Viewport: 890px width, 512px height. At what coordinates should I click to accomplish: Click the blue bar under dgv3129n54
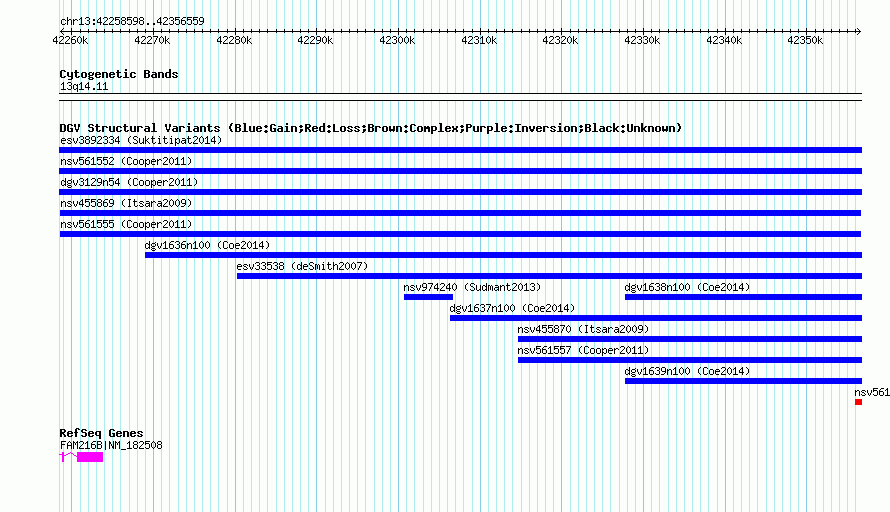pos(460,192)
